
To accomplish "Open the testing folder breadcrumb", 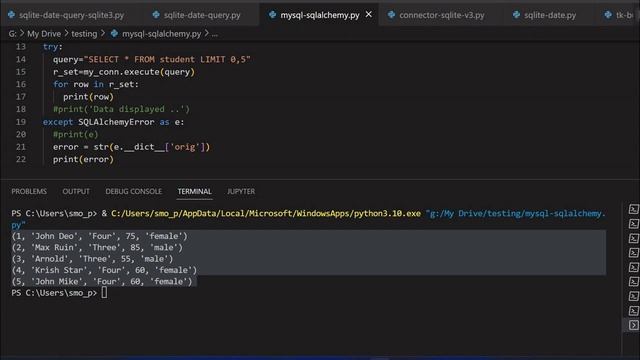I will coord(84,34).
